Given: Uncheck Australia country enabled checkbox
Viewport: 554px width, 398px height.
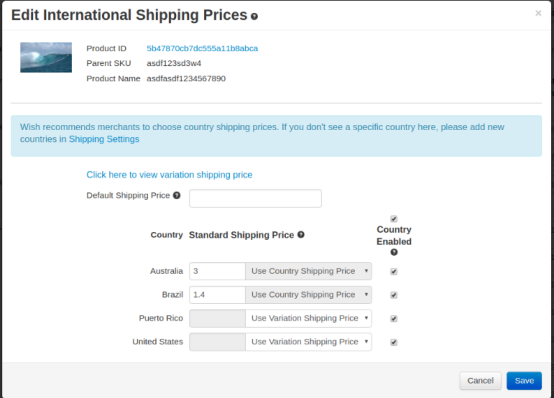Looking at the screenshot, I should tap(394, 271).
